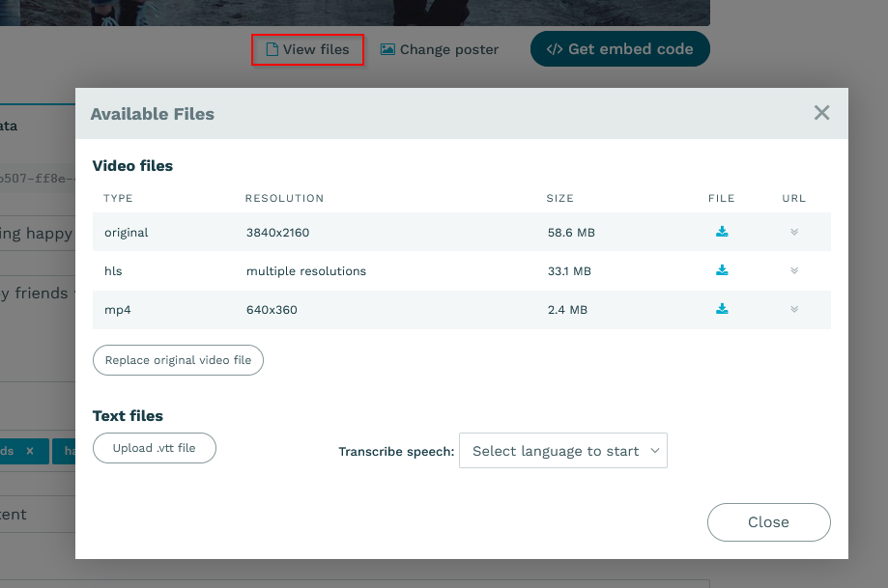
Task: Select the multiple resolutions cell
Action: (305, 271)
